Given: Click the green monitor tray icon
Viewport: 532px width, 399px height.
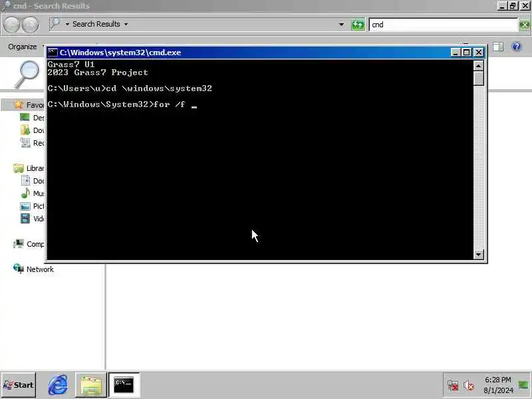Looking at the screenshot, I should click(x=523, y=385).
